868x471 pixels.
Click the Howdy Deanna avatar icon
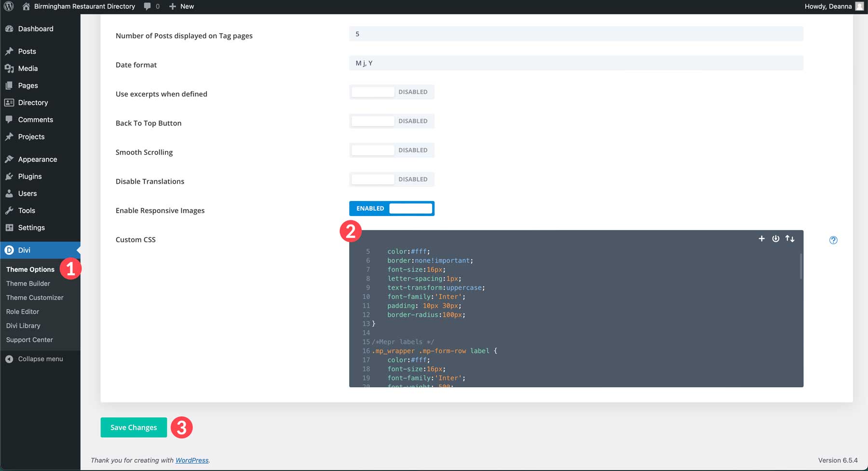[x=859, y=6]
